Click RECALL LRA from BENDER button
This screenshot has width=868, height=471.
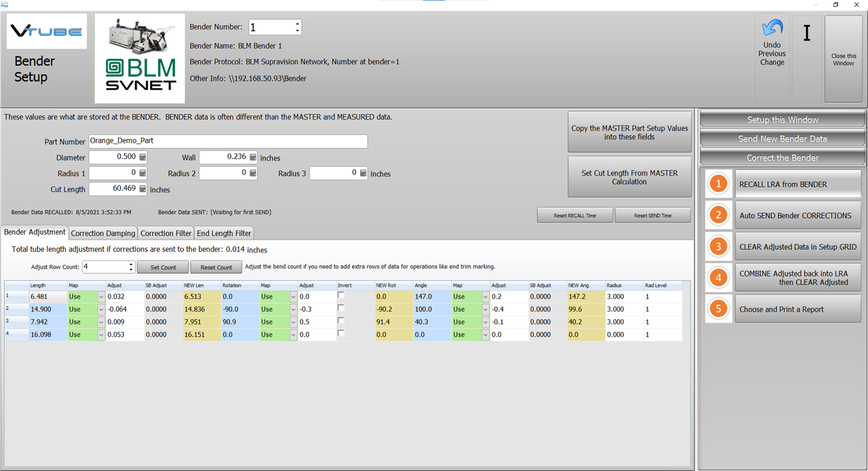797,184
